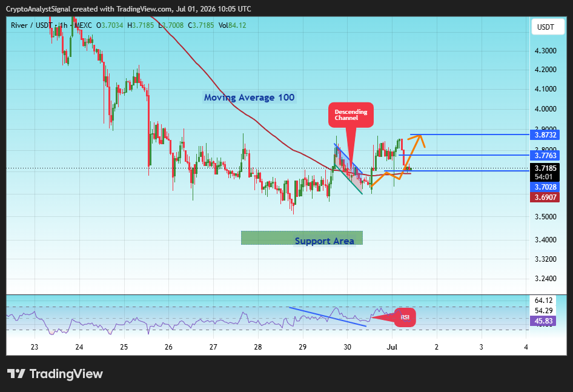Click the Moving Average 100 annotation
The height and width of the screenshot is (392, 573).
pyautogui.click(x=249, y=98)
